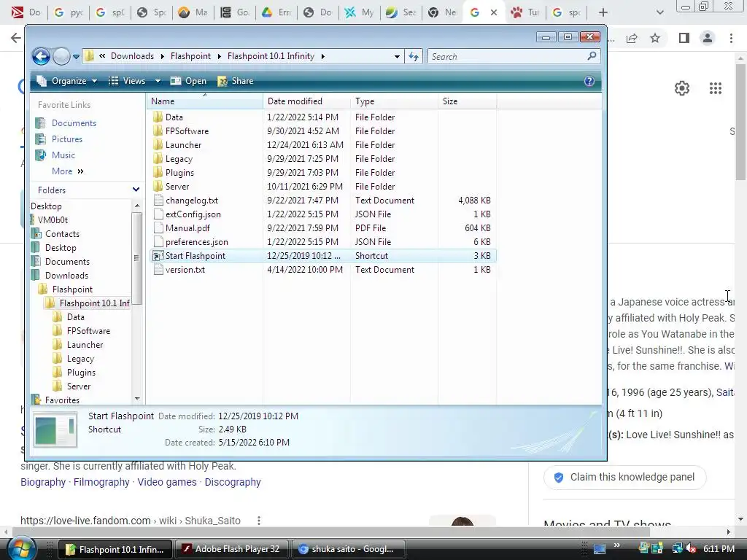The height and width of the screenshot is (560, 747).
Task: Collapse the Folders pane chevron
Action: click(x=136, y=190)
